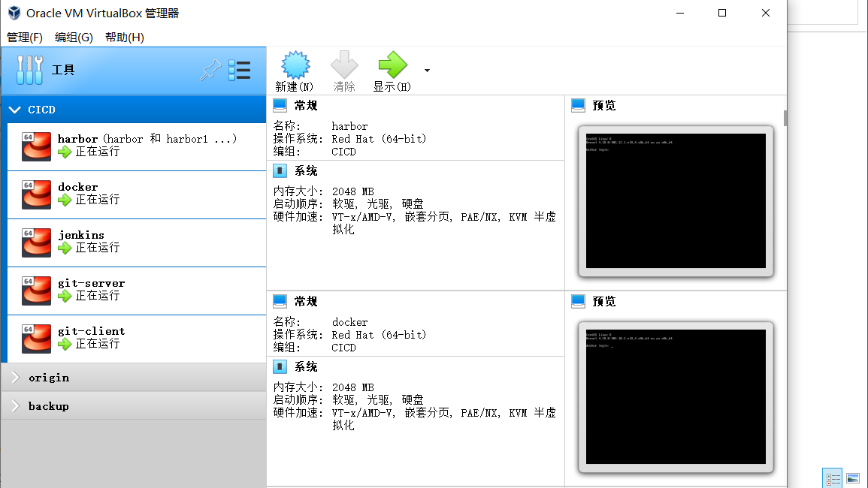Select git-server in the VM list
Viewport: 868px width, 488px height.
137,291
